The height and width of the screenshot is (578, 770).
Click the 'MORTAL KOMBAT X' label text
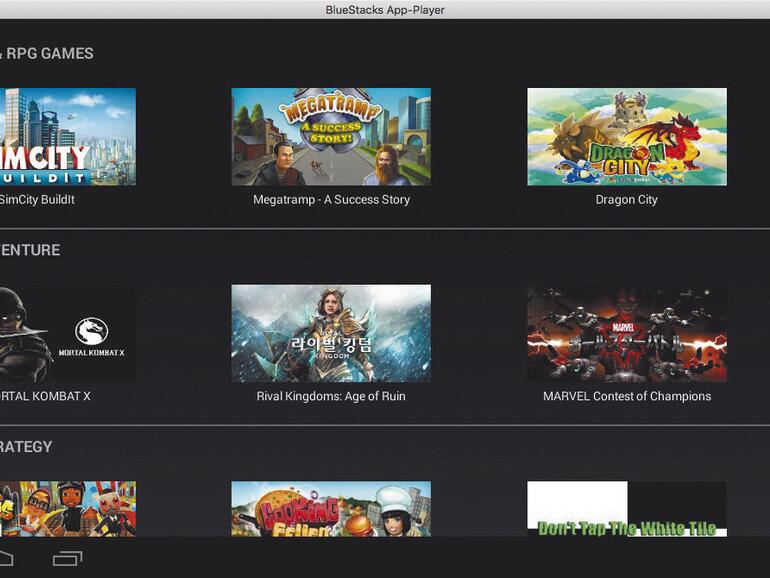point(45,396)
